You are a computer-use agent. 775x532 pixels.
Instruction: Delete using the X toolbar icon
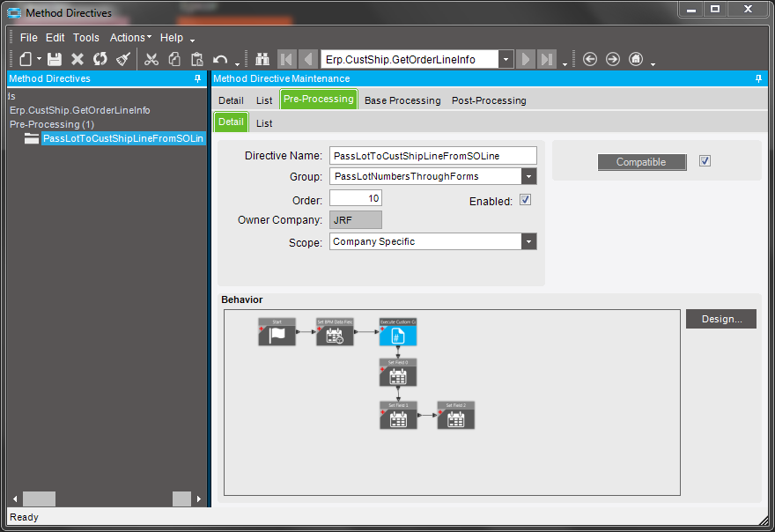click(x=77, y=59)
